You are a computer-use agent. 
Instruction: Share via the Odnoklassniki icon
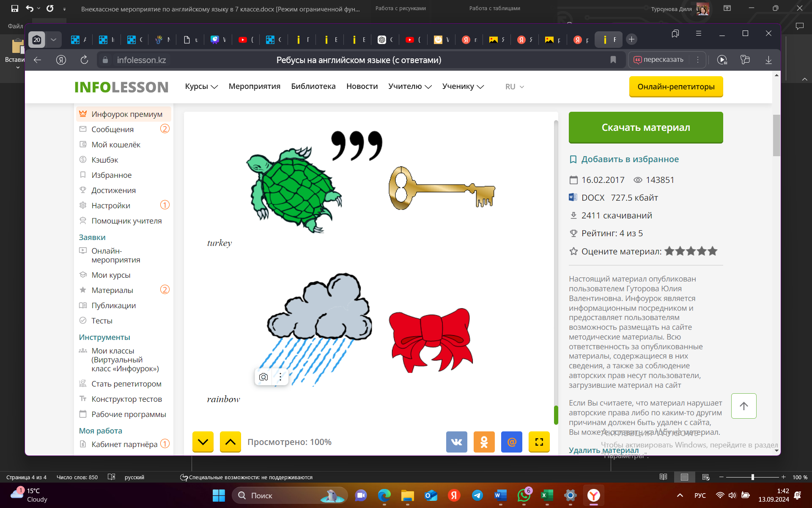click(484, 442)
